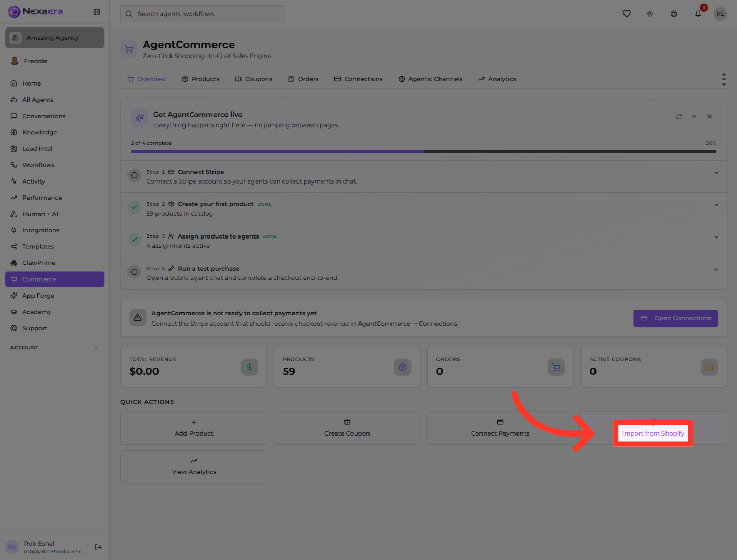737x560 pixels.
Task: Switch to the Coupons tab
Action: coord(253,79)
